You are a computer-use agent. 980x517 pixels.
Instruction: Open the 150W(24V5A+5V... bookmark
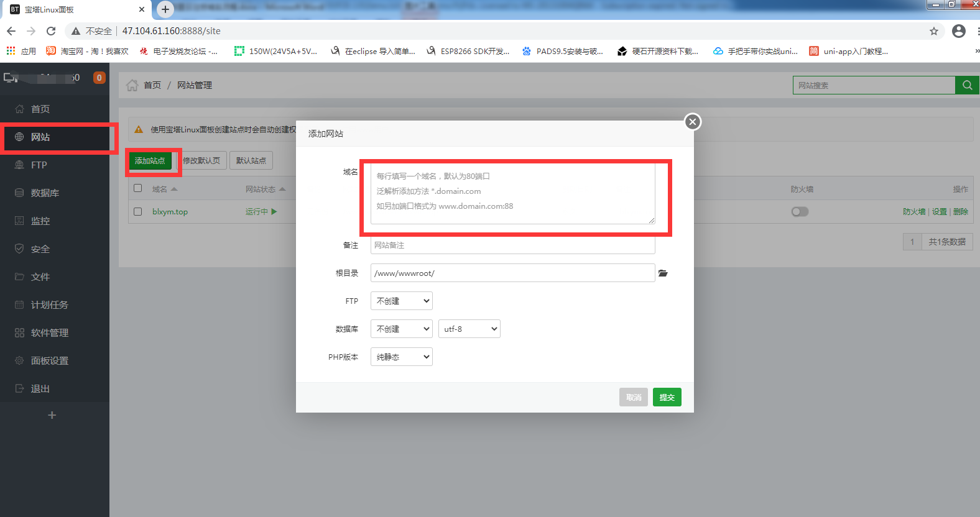[x=275, y=51]
